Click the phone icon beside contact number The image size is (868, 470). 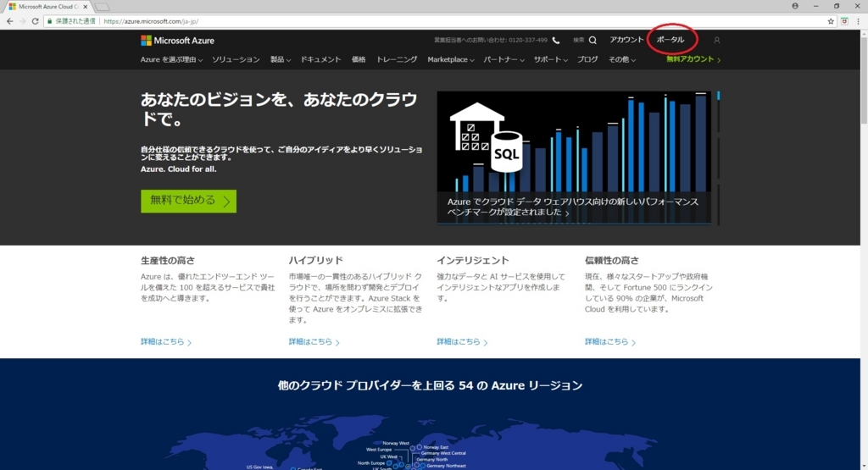(556, 41)
